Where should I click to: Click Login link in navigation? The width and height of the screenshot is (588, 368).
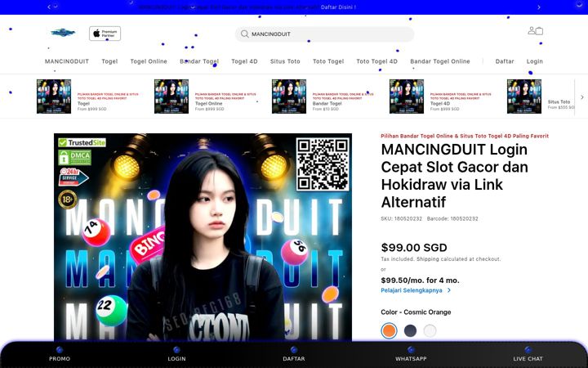click(x=534, y=61)
